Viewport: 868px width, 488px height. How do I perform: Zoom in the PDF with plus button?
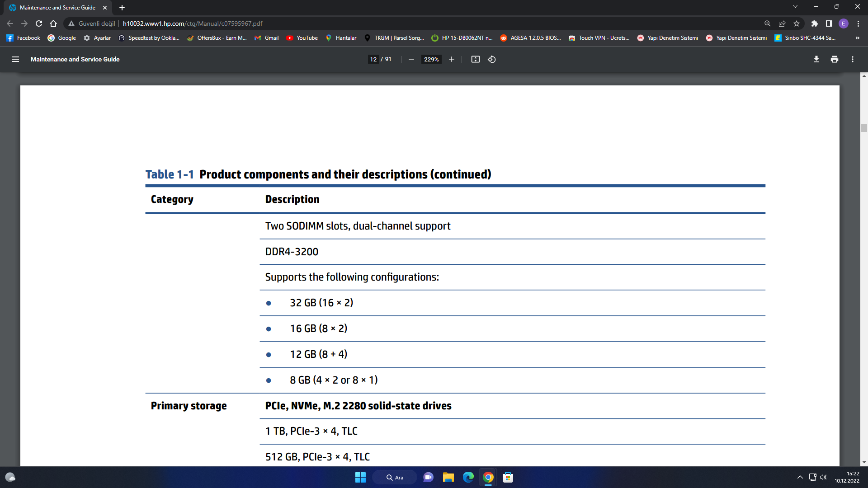tap(451, 59)
